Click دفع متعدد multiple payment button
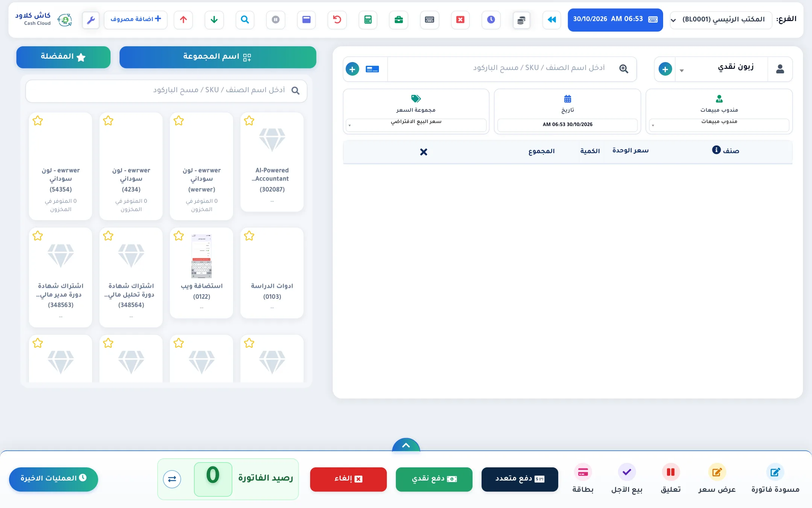This screenshot has height=508, width=812. tap(520, 479)
